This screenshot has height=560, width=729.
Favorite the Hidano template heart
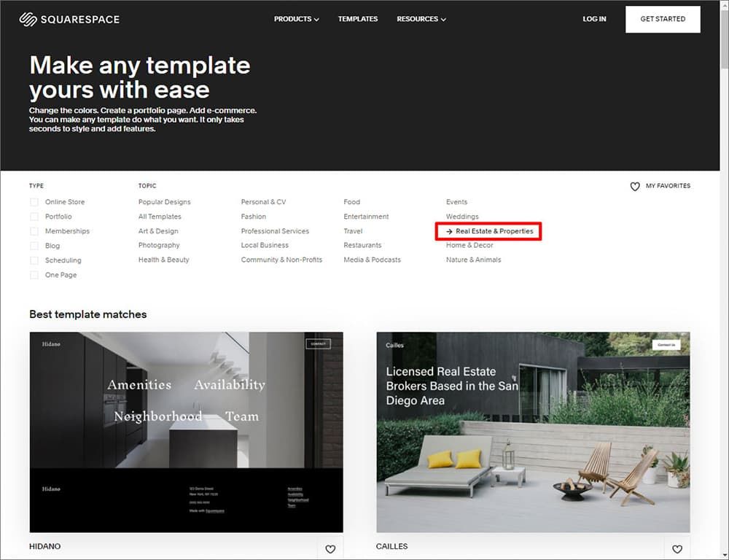(330, 549)
